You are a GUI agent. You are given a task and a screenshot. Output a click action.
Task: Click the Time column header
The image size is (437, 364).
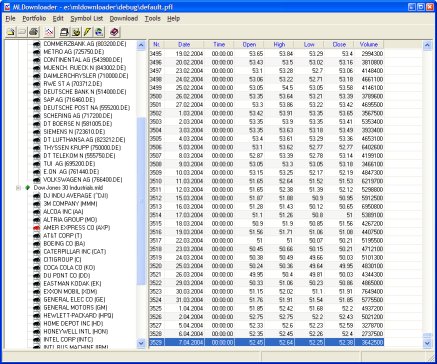pyautogui.click(x=219, y=44)
